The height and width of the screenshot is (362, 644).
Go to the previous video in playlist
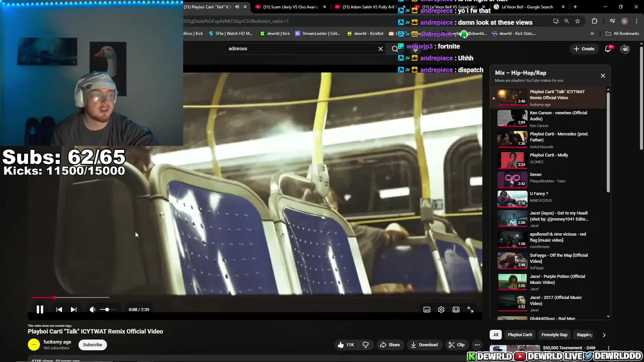[59, 310]
